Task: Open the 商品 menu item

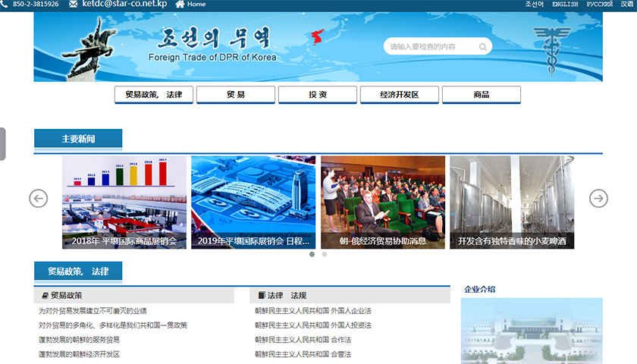Action: tap(482, 95)
